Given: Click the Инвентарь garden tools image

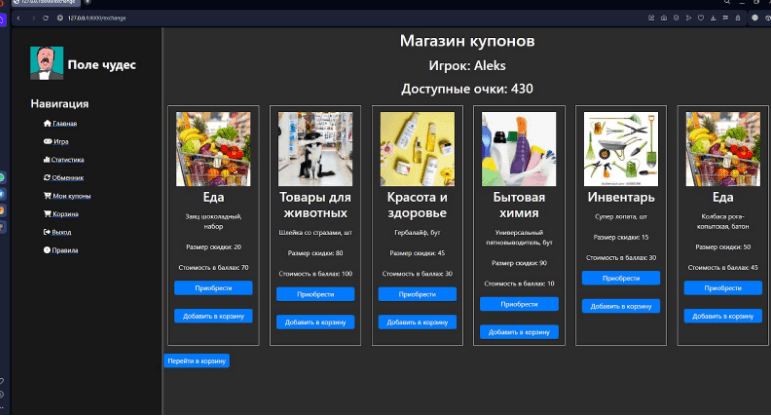Looking at the screenshot, I should tap(621, 149).
